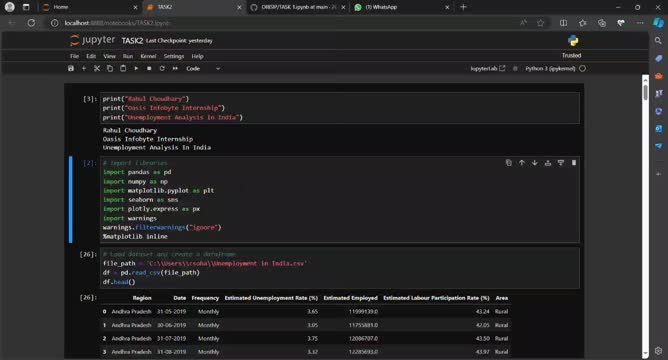Save the notebook with the floppy icon
Screen dimensions: 668x360
(71, 68)
